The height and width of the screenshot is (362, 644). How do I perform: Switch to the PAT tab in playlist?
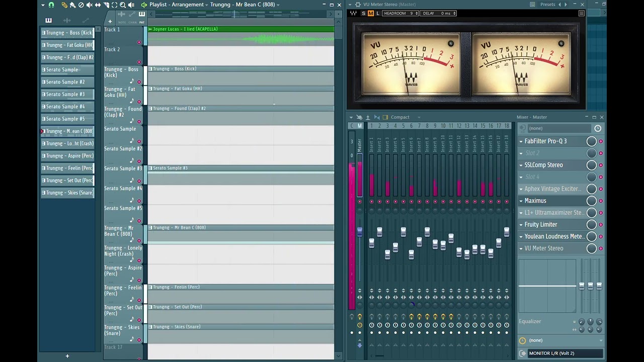pyautogui.click(x=142, y=23)
